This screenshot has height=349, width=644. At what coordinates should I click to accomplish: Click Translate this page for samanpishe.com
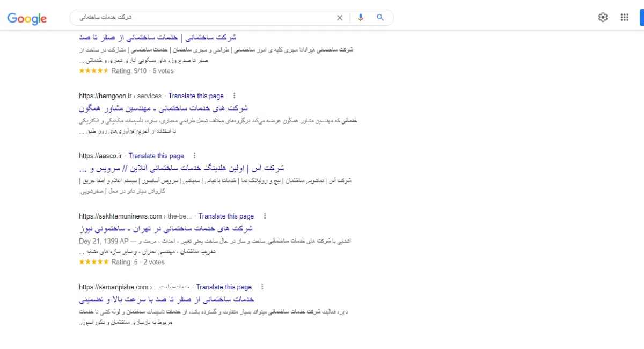tap(224, 287)
